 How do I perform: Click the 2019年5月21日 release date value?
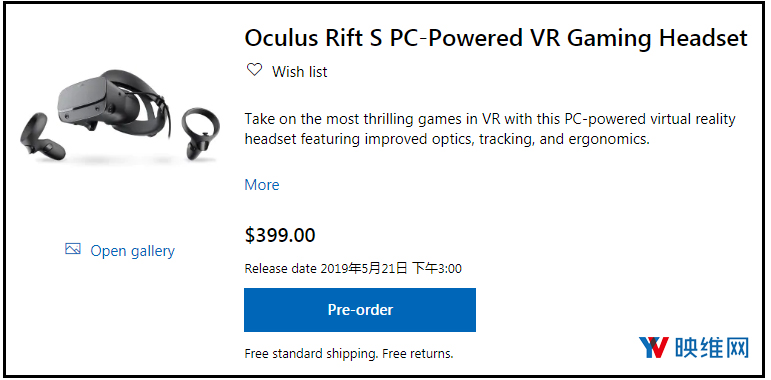(x=364, y=268)
